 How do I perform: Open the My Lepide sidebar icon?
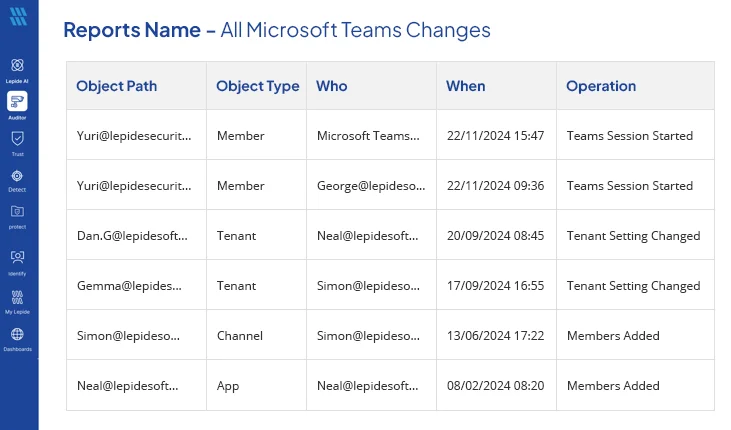coord(17,297)
